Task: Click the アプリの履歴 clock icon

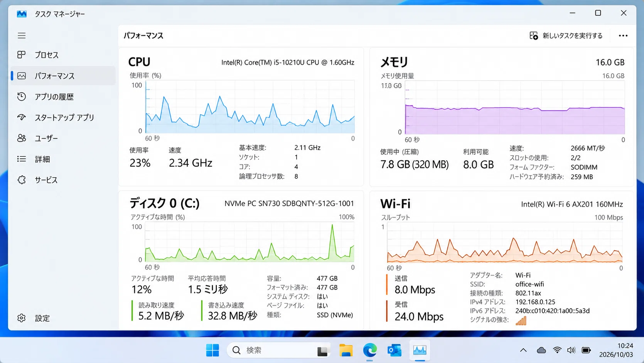Action: [x=22, y=97]
